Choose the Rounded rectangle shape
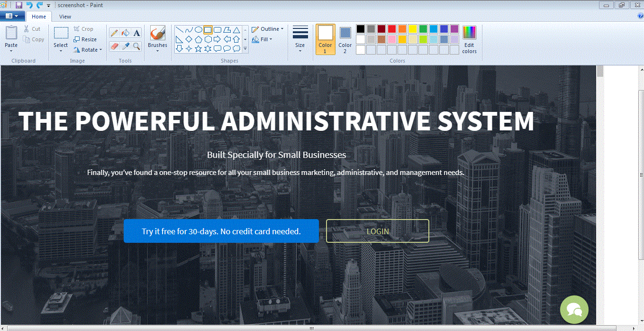Viewport: 644px width, 331px height. pos(218,30)
